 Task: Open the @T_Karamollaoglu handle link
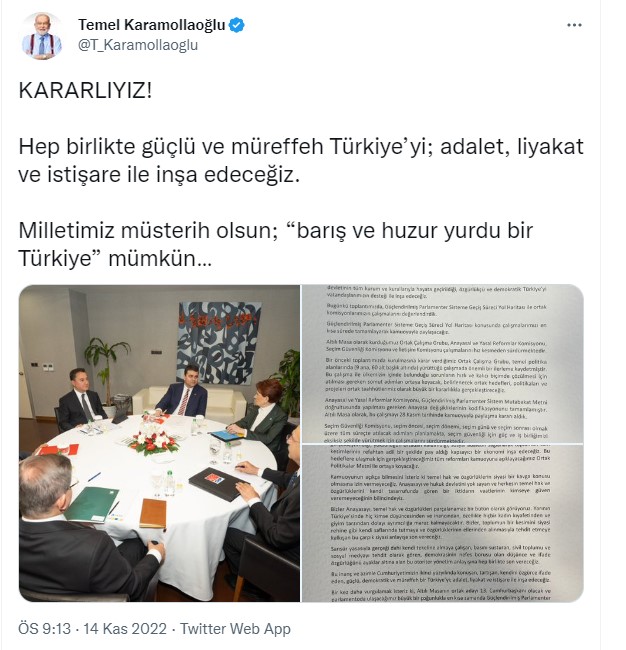coord(138,45)
